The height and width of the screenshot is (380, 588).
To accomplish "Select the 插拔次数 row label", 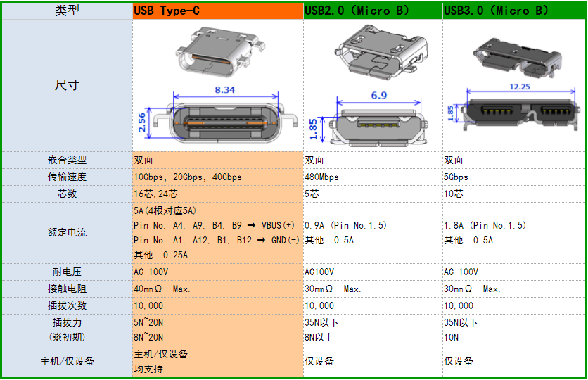I will click(67, 305).
